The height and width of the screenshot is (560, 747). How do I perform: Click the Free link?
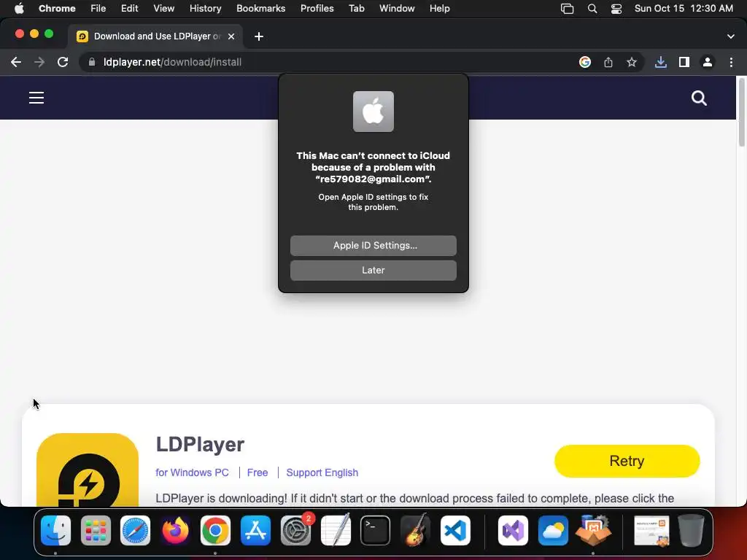(258, 472)
